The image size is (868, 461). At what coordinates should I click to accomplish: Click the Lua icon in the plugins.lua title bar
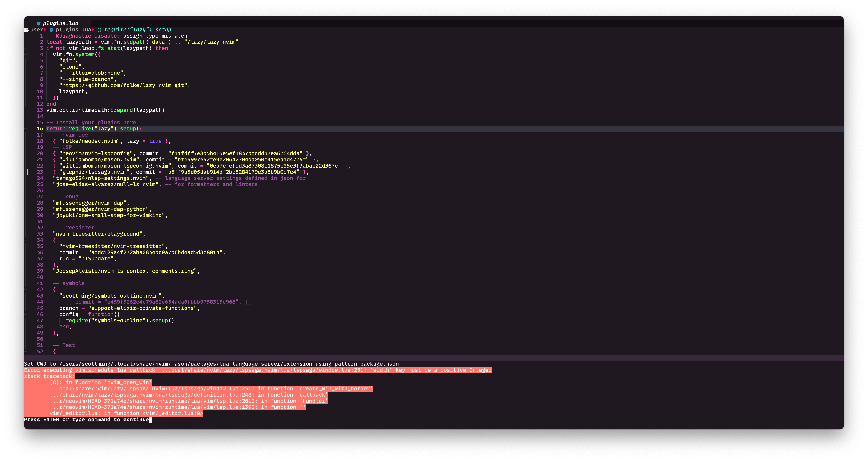click(39, 23)
